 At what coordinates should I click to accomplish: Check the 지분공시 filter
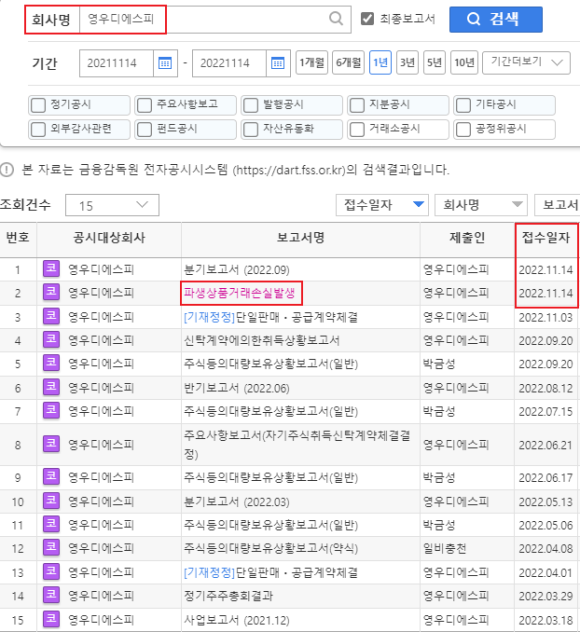click(x=357, y=105)
